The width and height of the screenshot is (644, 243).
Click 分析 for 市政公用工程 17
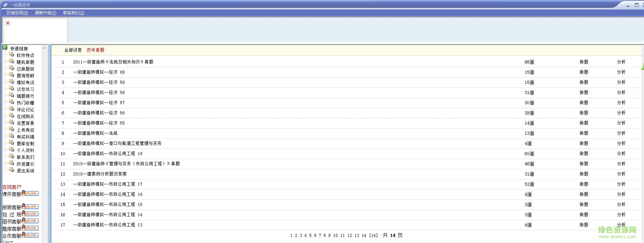pyautogui.click(x=621, y=184)
